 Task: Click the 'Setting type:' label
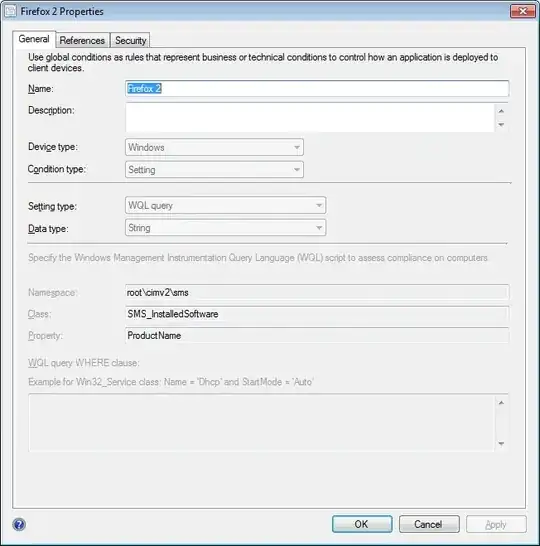pyautogui.click(x=52, y=206)
